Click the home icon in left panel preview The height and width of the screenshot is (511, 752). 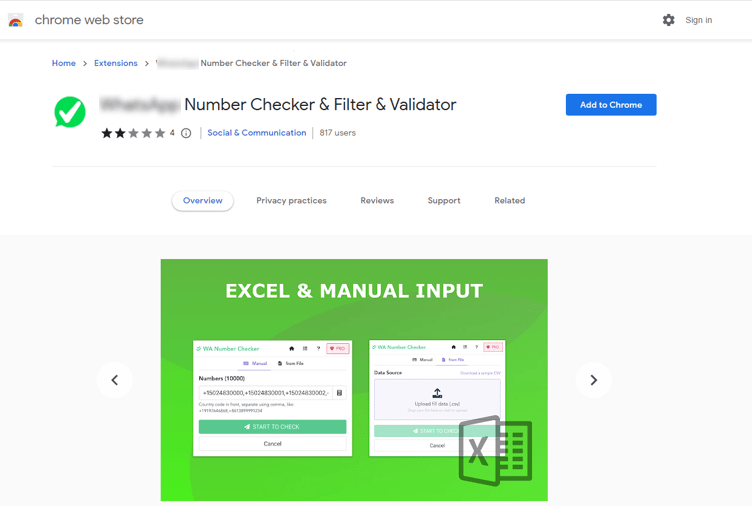click(x=292, y=349)
